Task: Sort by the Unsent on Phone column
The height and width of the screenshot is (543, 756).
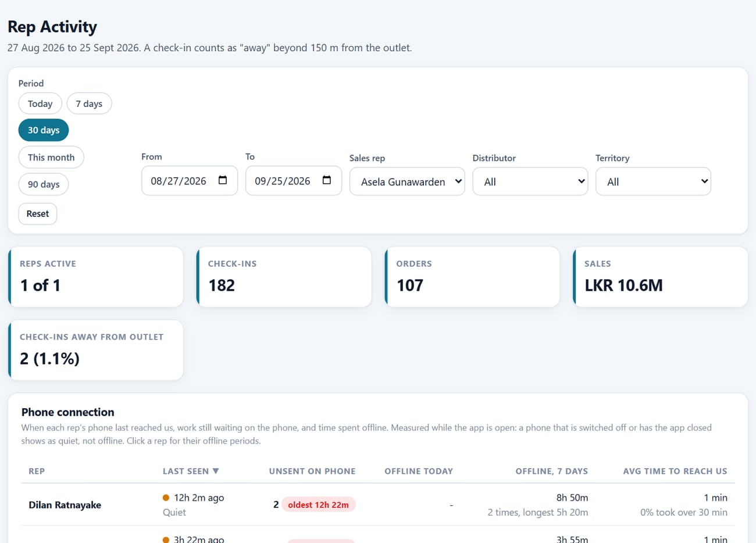Action: point(312,471)
